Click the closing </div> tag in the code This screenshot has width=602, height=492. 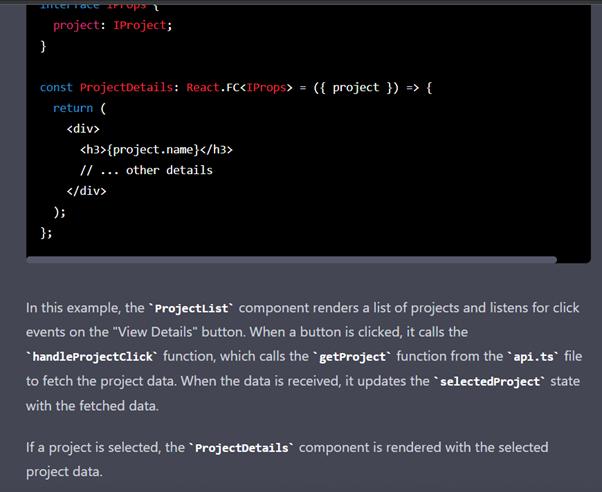[86, 191]
